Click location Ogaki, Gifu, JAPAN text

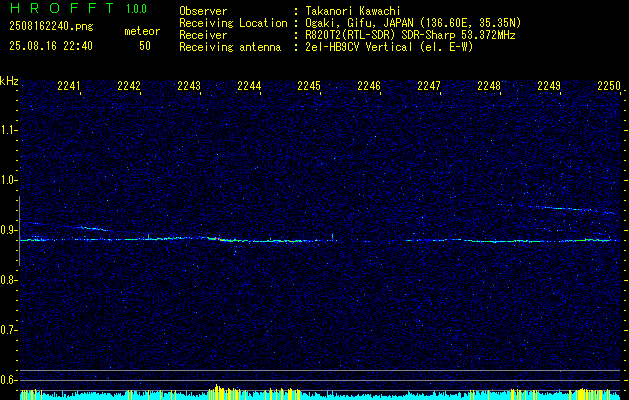tap(413, 23)
